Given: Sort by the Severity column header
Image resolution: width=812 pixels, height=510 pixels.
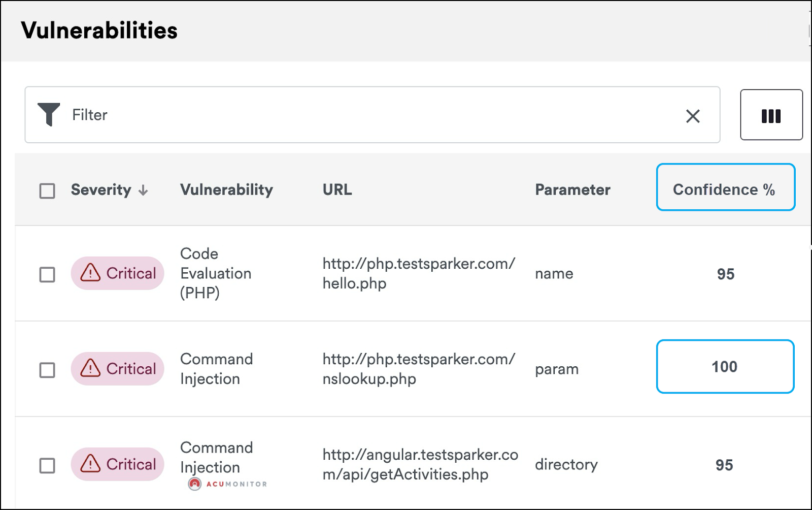Looking at the screenshot, I should coord(101,190).
